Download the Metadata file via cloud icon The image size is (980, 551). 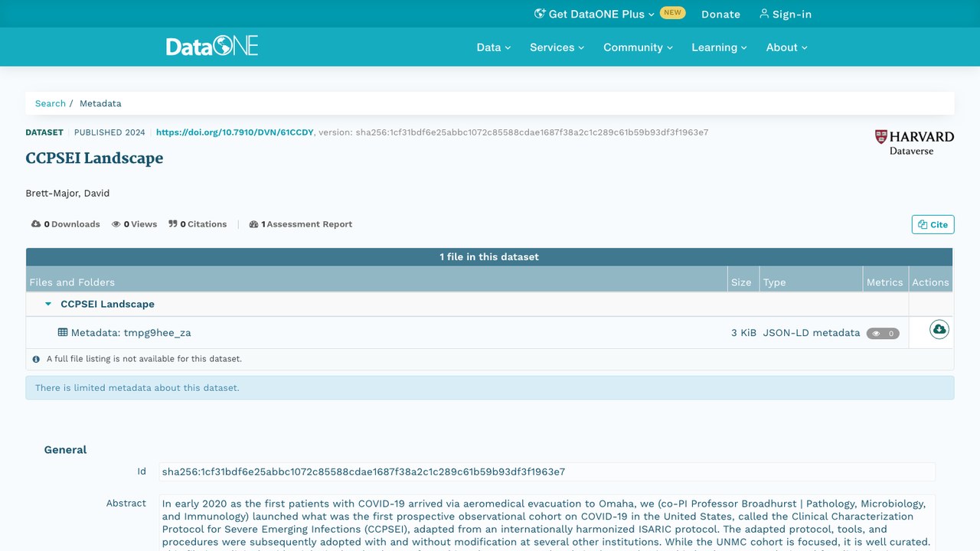tap(939, 329)
